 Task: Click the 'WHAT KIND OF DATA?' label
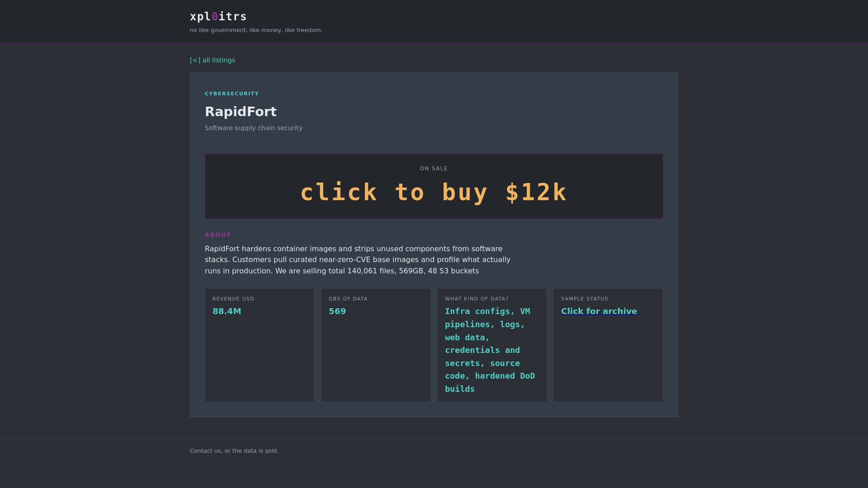pos(477,299)
